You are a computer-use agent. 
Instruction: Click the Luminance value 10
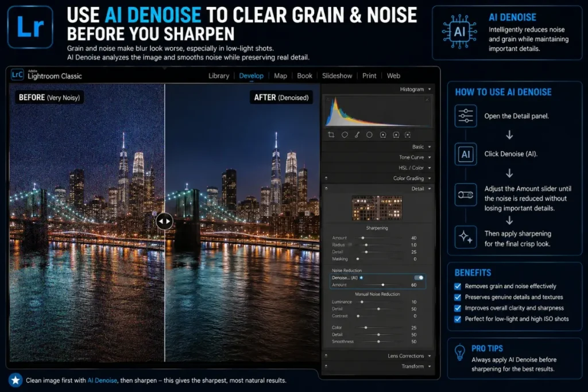click(x=414, y=302)
